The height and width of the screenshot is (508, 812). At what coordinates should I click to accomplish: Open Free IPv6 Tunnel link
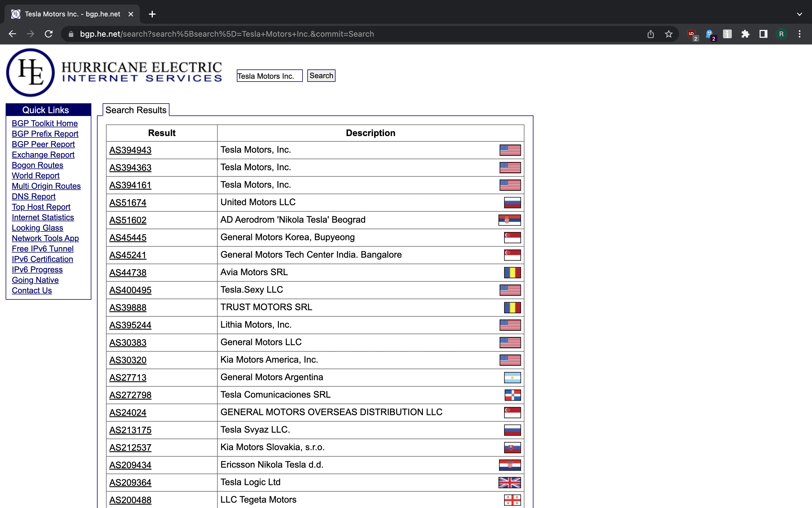[x=43, y=249]
